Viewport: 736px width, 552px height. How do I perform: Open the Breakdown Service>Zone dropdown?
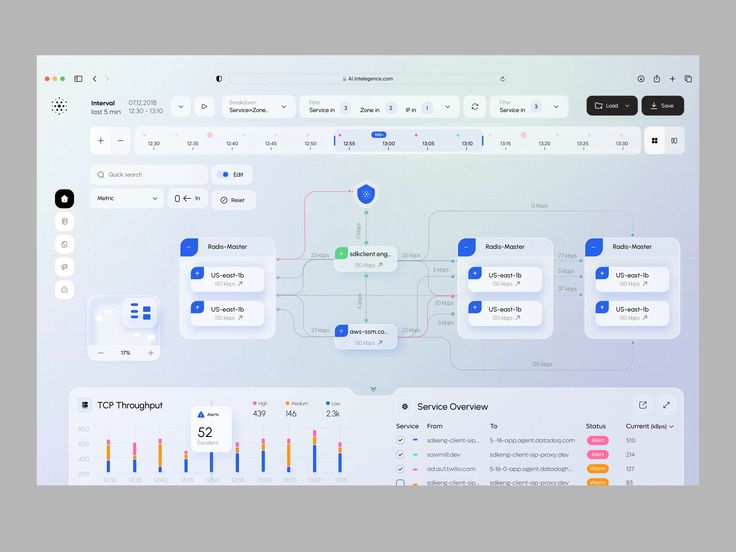pos(259,107)
